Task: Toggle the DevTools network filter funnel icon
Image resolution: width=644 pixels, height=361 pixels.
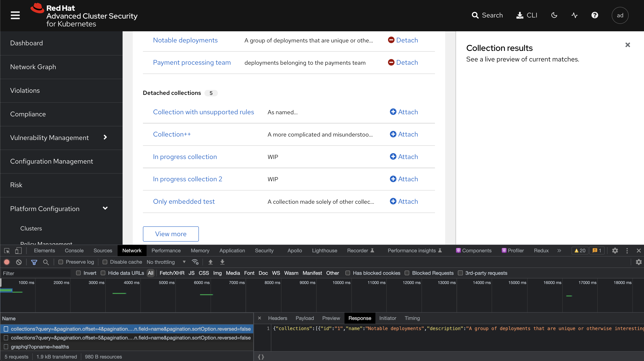Action: (34, 262)
